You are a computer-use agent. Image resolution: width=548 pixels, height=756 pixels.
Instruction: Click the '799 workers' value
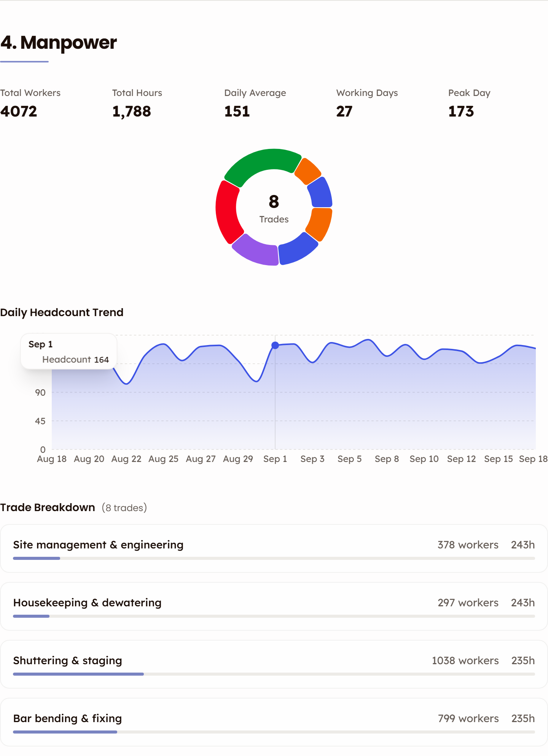click(468, 719)
